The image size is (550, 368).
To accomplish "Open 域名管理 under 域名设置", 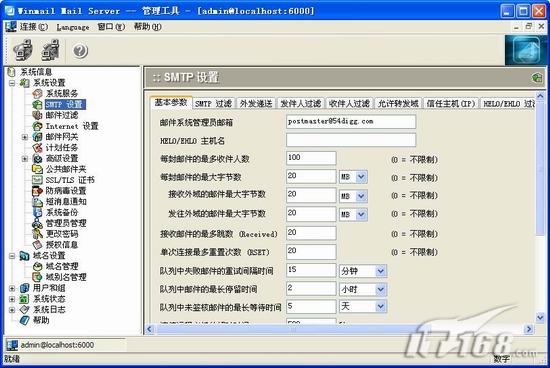I will pyautogui.click(x=62, y=266).
